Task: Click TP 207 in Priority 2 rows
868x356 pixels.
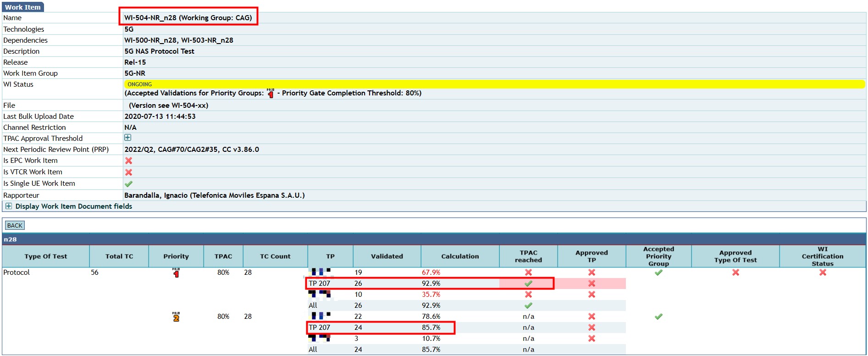Action: tap(319, 328)
